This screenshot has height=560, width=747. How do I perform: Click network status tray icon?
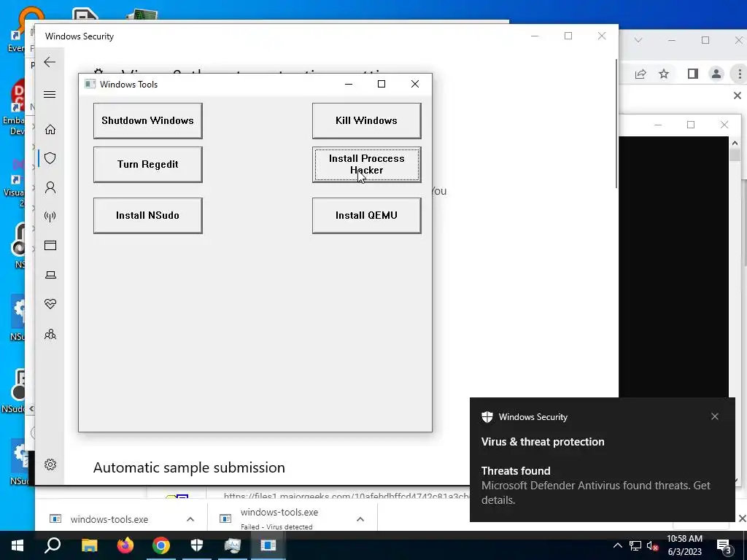point(635,545)
